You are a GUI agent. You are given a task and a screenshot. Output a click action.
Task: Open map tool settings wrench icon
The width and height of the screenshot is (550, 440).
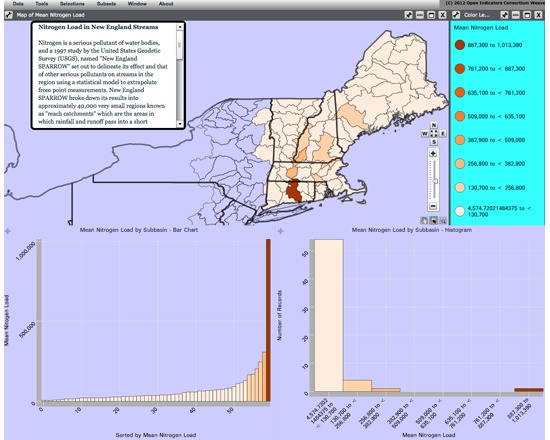coord(9,15)
